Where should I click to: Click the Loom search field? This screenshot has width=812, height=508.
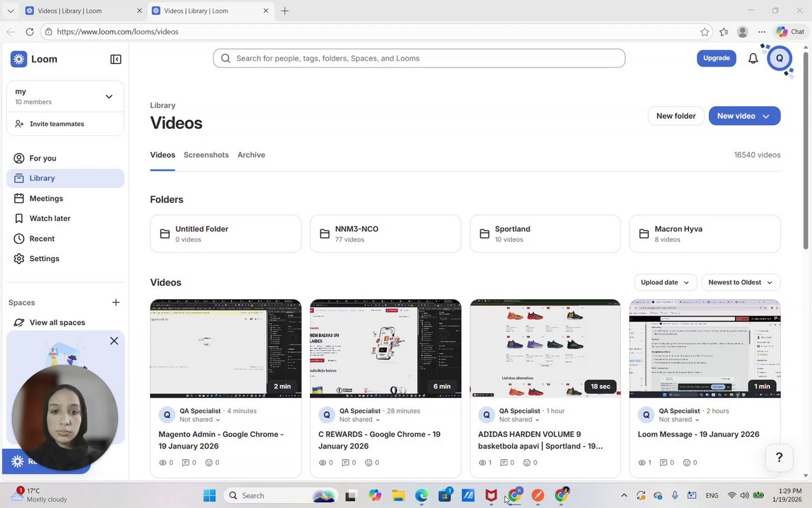tap(419, 58)
